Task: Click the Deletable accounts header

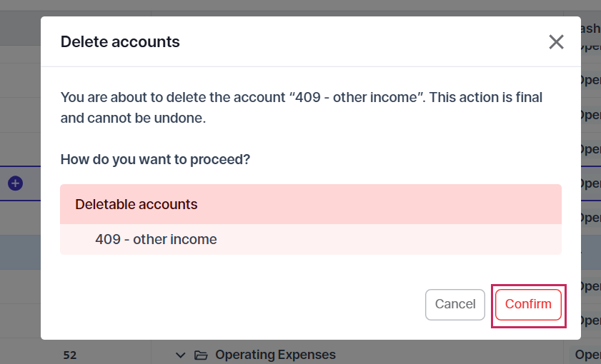Action: 136,204
